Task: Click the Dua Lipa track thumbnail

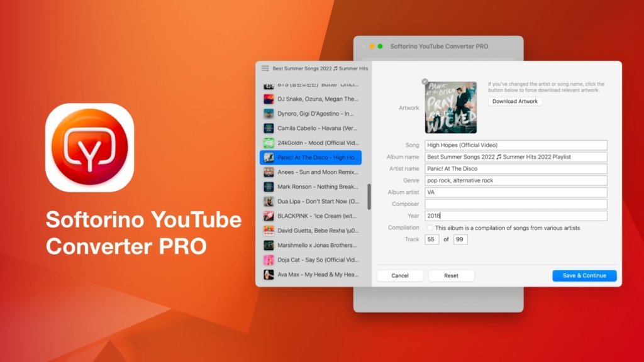Action: (x=269, y=202)
